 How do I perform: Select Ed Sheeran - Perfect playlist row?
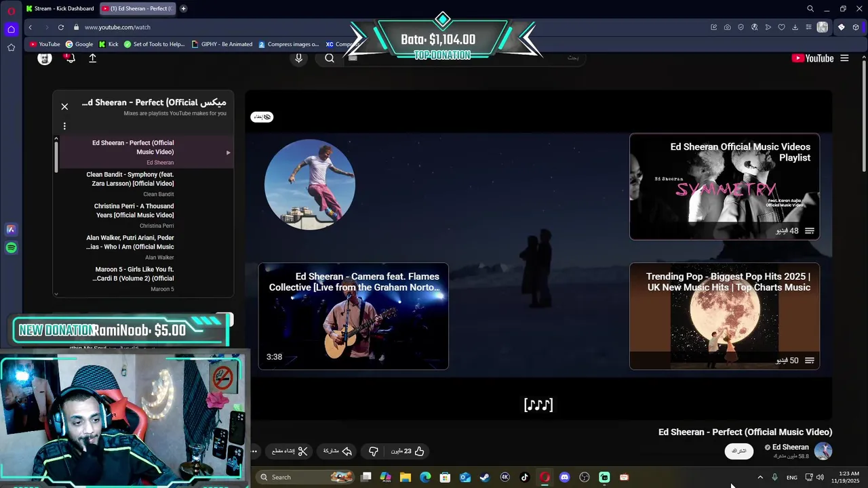(146, 152)
